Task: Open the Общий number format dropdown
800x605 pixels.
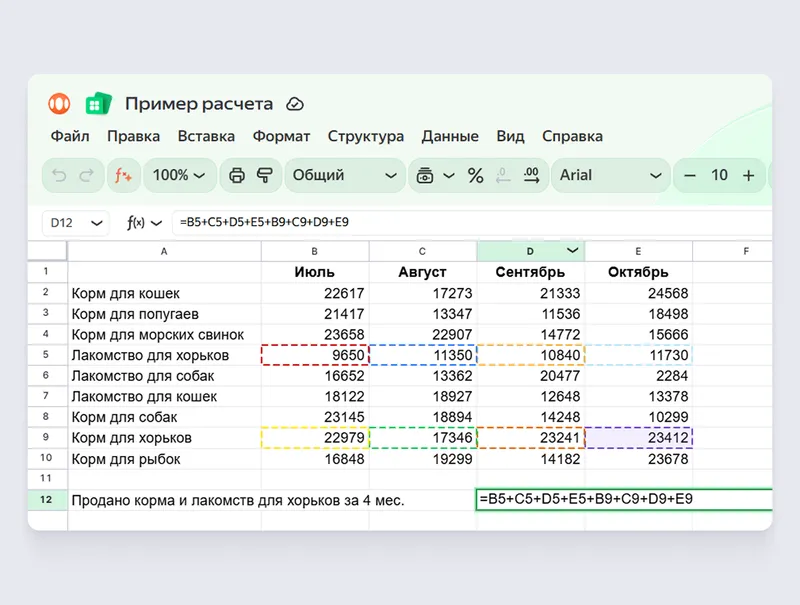Action: 345,175
